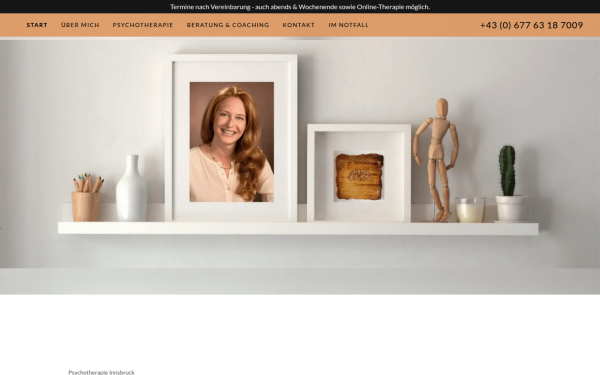The image size is (600, 375).
Task: Select BERATUNG & COACHING in navigation
Action: [x=228, y=25]
